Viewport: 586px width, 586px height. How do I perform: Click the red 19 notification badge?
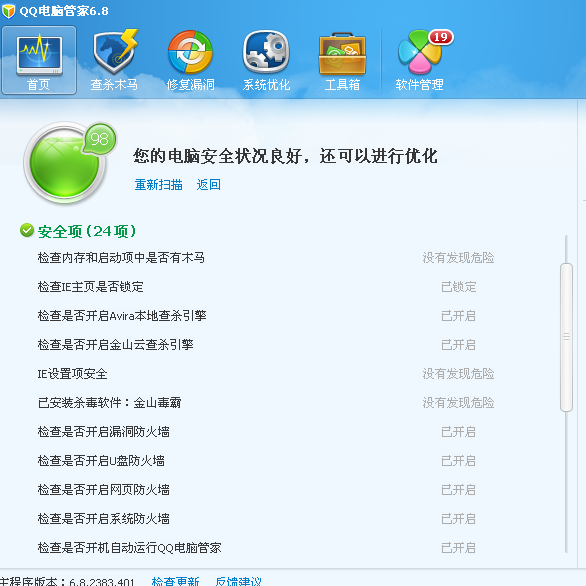(441, 37)
